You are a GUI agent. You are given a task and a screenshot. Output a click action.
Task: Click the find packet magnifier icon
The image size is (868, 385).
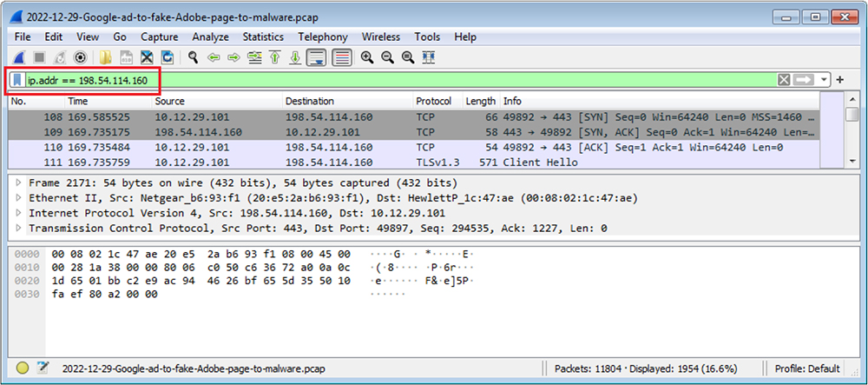click(x=193, y=57)
